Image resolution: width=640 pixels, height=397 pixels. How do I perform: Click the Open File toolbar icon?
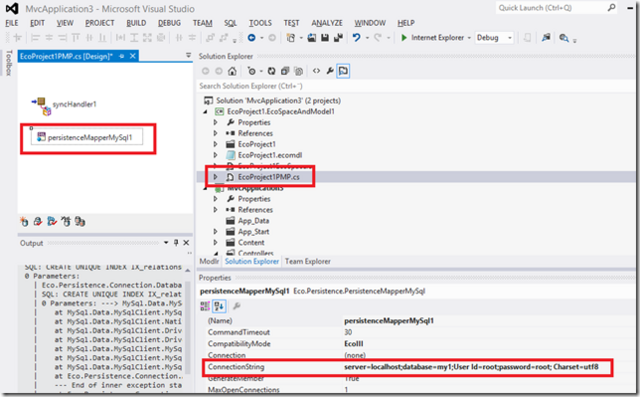tap(311, 38)
